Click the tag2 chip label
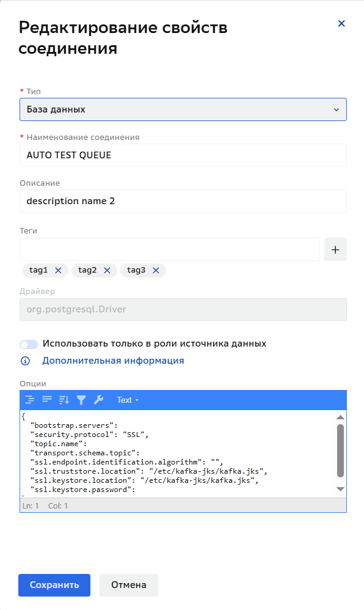Viewport: 364px width, 610px height. click(x=87, y=270)
